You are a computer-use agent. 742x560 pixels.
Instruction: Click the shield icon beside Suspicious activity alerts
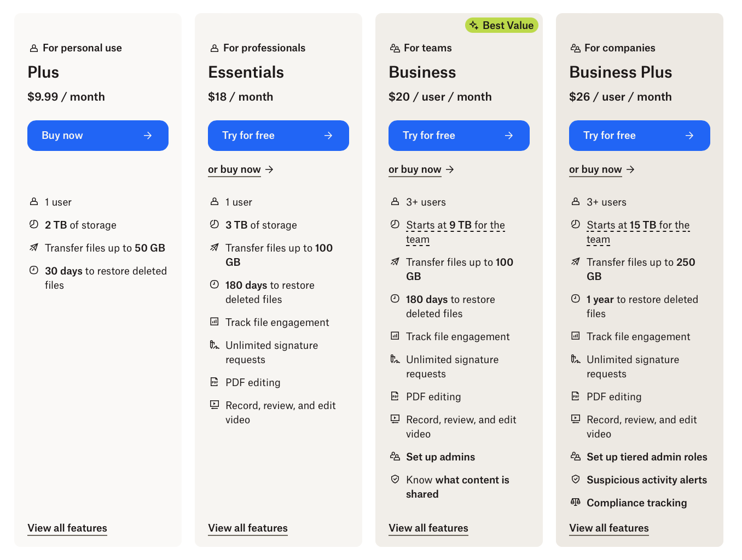[576, 479]
